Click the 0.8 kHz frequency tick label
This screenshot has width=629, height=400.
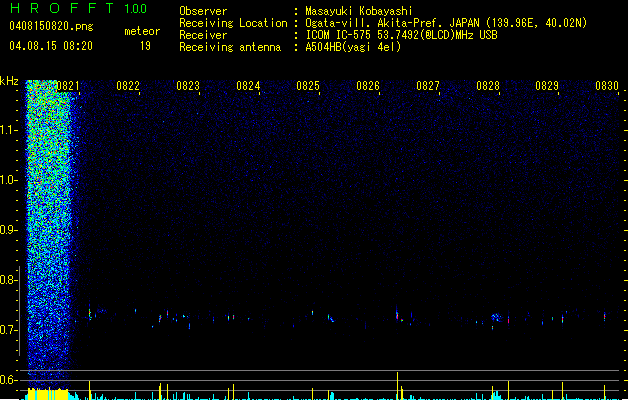click(8, 280)
